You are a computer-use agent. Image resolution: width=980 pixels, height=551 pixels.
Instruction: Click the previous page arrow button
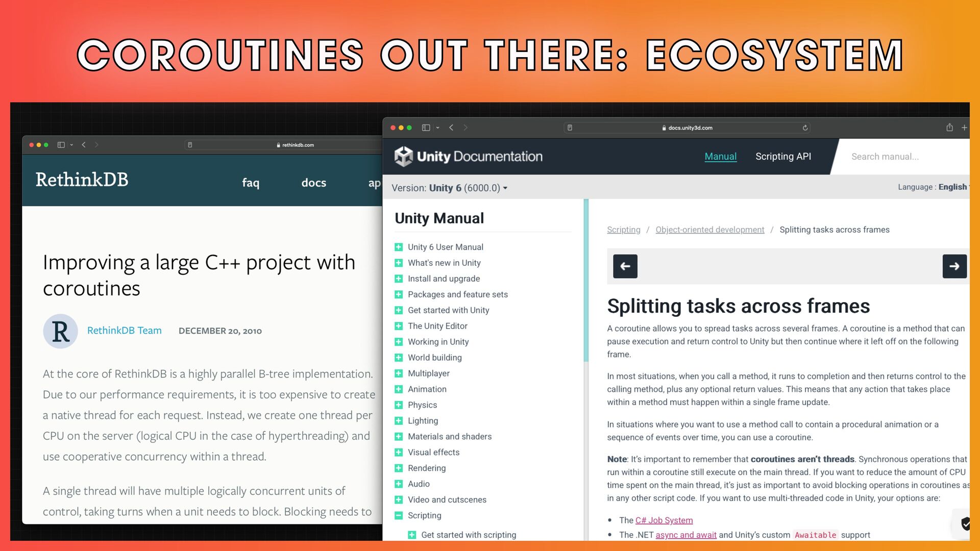[625, 266]
